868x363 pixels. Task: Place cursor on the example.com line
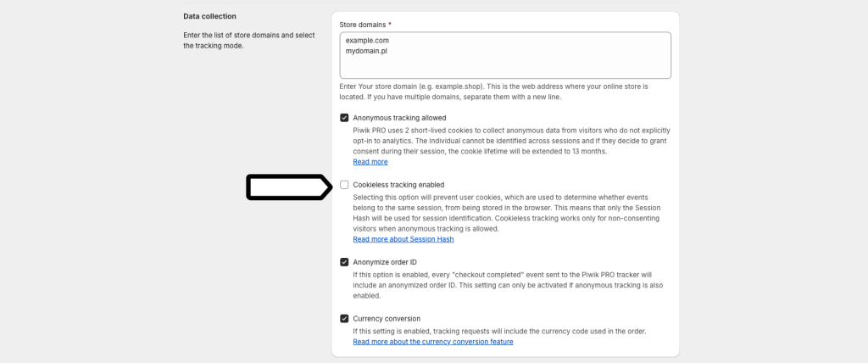click(x=367, y=41)
